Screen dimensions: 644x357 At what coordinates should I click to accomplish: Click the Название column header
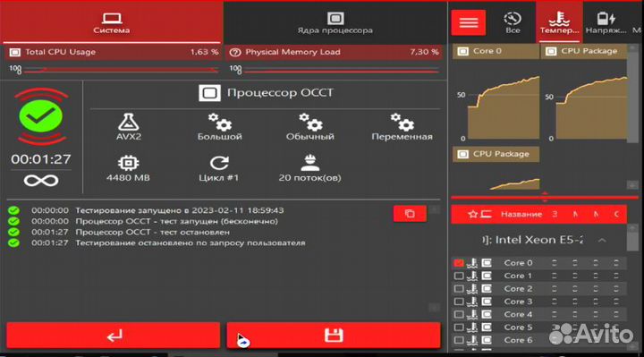click(x=521, y=214)
